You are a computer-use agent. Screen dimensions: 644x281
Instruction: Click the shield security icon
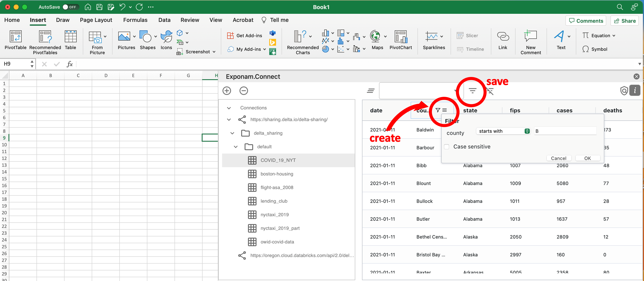624,90
